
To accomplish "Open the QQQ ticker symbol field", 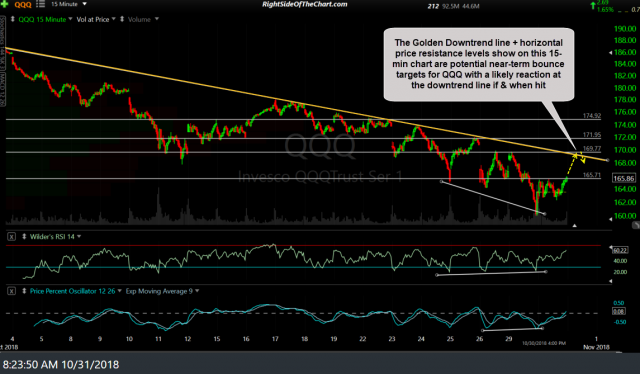I will [23, 4].
